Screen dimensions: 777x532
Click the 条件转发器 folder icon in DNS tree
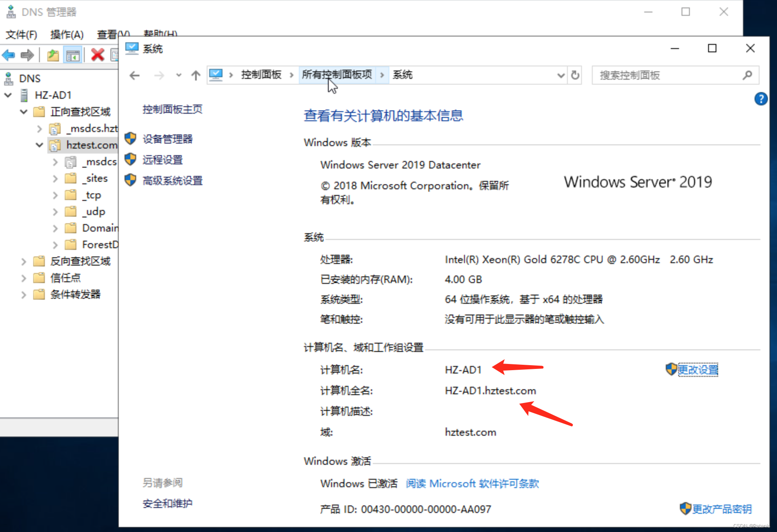tap(39, 294)
